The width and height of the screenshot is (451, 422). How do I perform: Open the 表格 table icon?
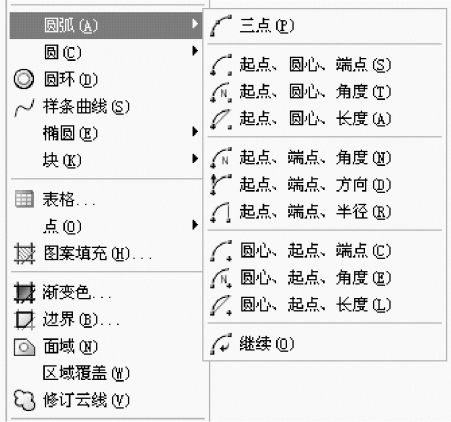24,199
